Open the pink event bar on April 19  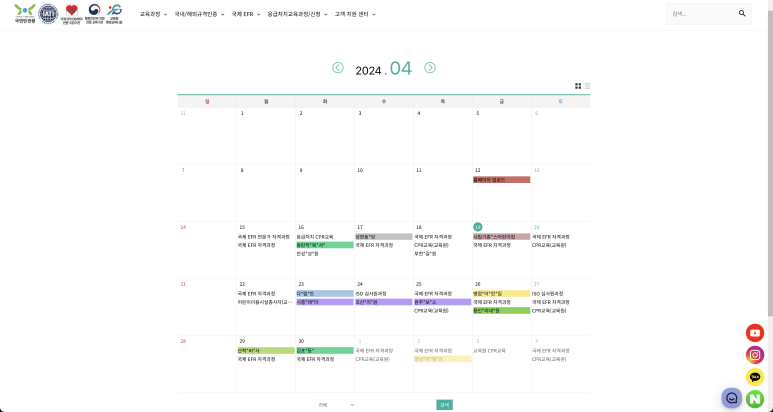501,237
